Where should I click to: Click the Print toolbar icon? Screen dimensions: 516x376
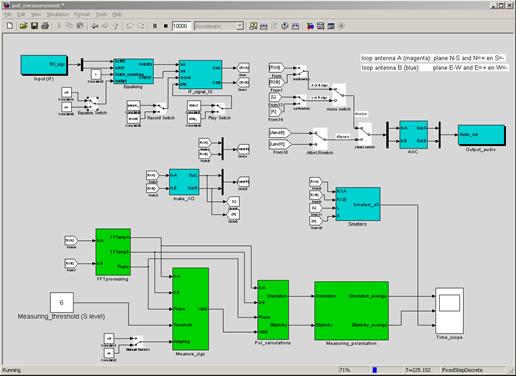tap(45, 26)
